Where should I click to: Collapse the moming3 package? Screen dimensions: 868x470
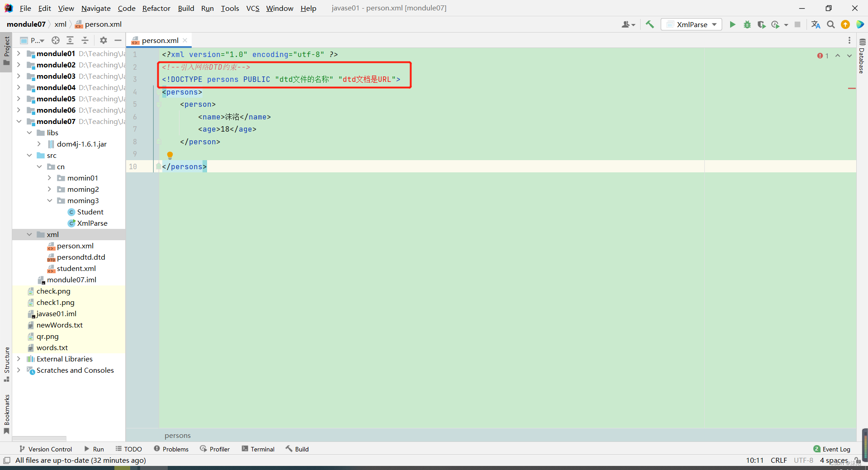pyautogui.click(x=50, y=200)
